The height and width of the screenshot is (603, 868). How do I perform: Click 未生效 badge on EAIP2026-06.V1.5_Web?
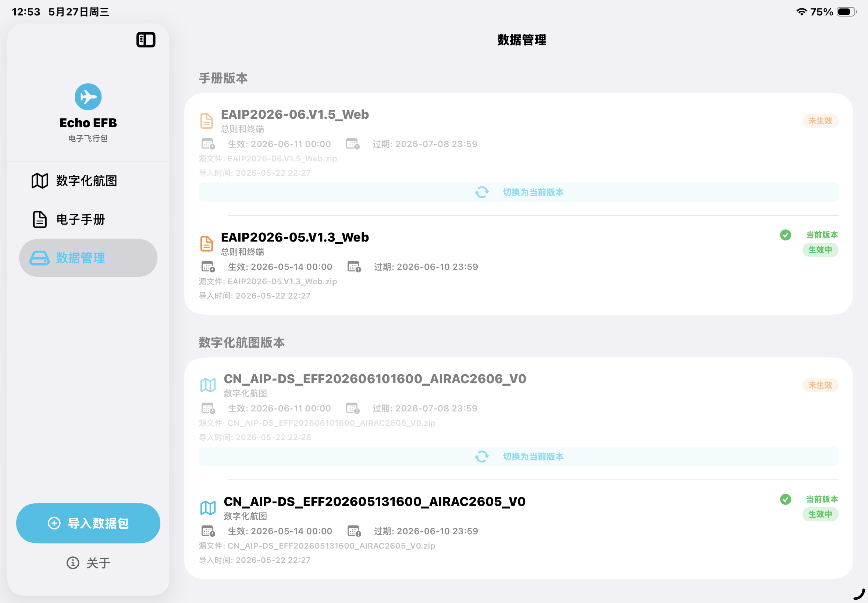(821, 121)
